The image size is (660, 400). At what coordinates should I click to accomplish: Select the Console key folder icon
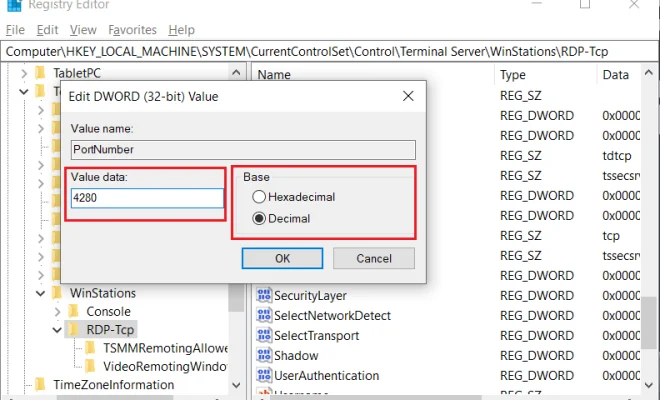[74, 311]
